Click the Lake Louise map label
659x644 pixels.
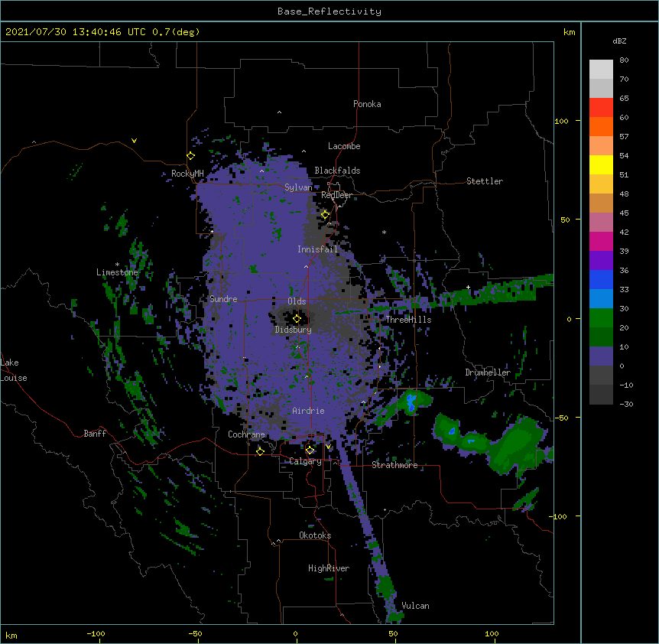pos(14,370)
